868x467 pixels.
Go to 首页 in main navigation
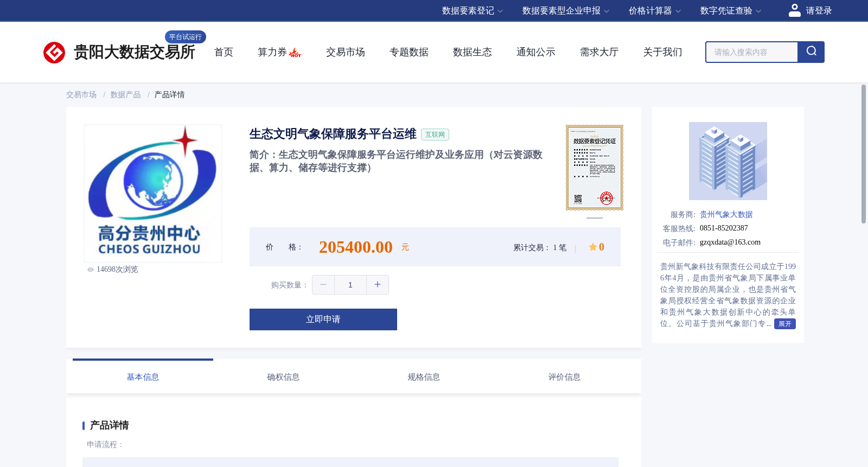pos(224,52)
